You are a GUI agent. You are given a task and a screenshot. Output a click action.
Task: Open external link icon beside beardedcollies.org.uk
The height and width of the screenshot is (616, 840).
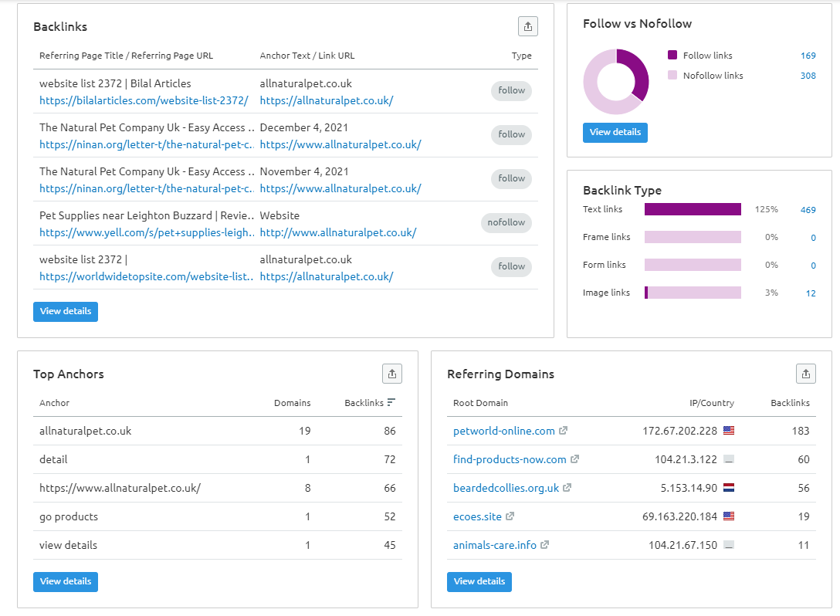567,488
